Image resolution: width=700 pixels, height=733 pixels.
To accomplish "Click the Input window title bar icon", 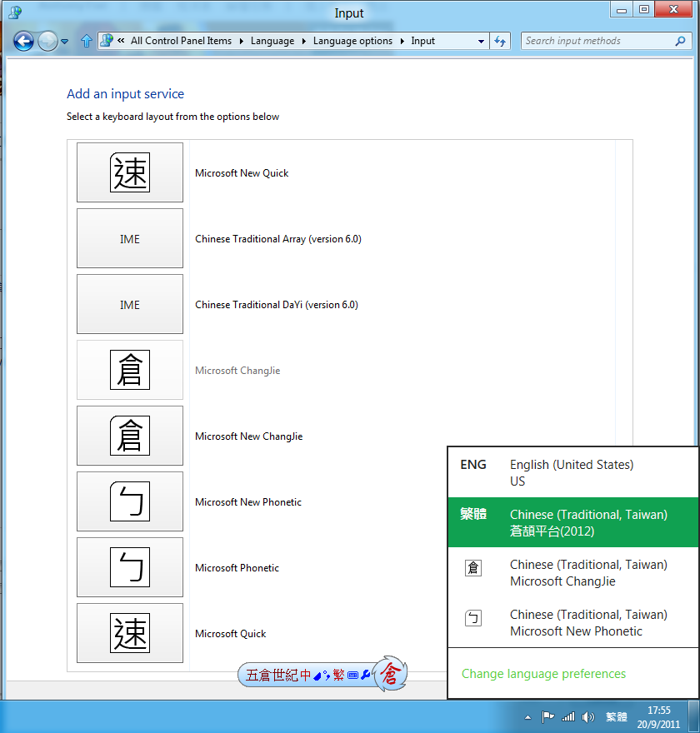I will tap(15, 12).
